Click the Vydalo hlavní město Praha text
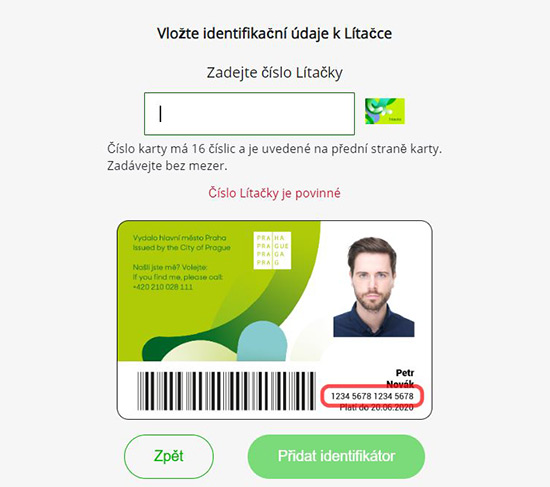 pos(179,238)
